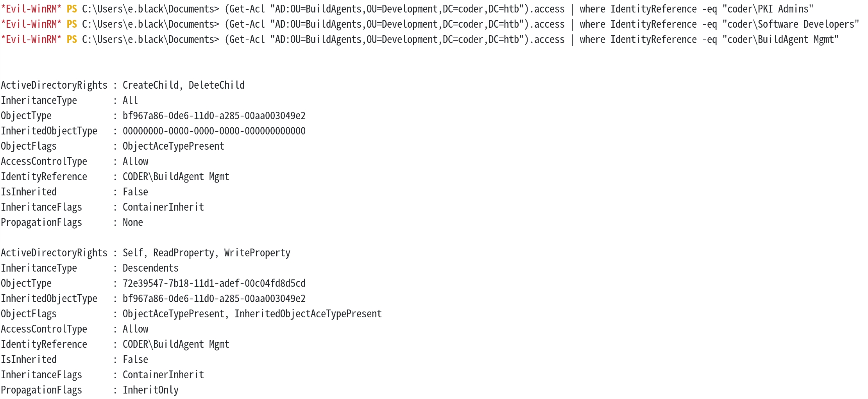Click the InheritedObjectAceTypePresent flag text
Image resolution: width=868 pixels, height=399 pixels.
click(x=308, y=314)
